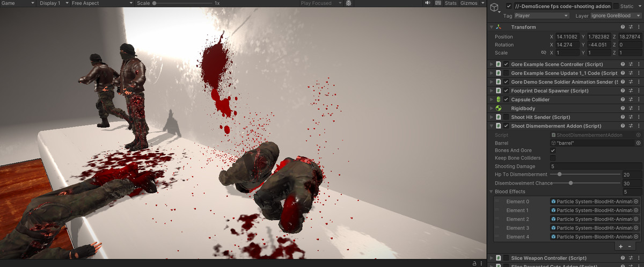Collapse Shoot Dismemberment Addon component

click(x=491, y=126)
